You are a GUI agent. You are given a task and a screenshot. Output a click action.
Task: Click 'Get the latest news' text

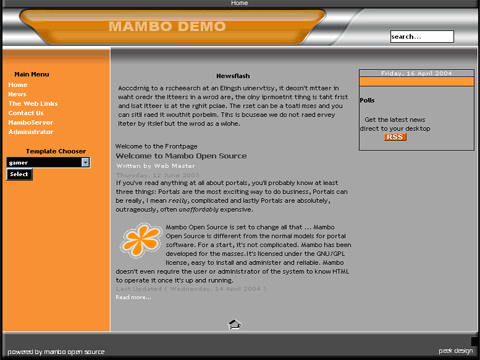395,120
